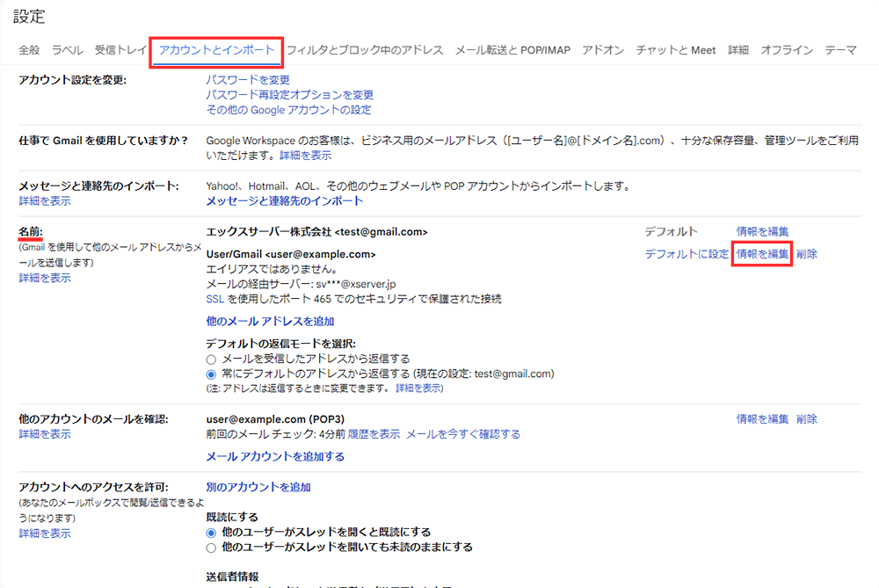Switch to the テーマ tab

pyautogui.click(x=841, y=51)
